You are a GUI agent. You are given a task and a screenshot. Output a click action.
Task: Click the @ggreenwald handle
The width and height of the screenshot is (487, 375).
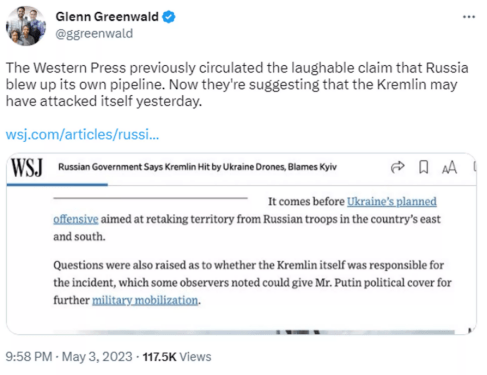94,34
